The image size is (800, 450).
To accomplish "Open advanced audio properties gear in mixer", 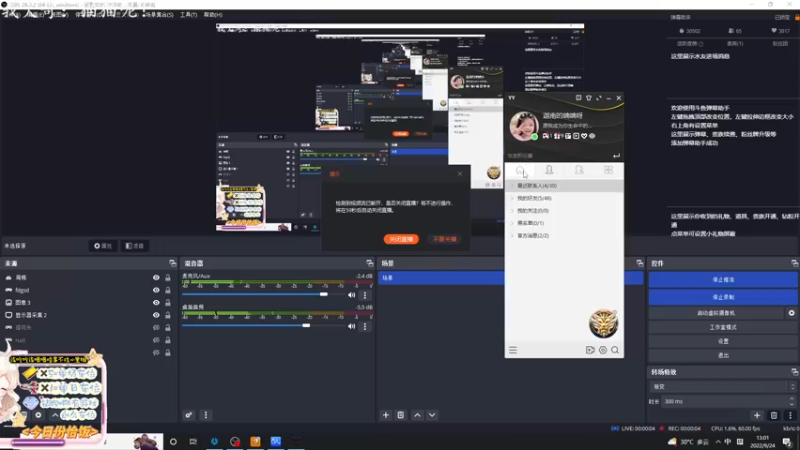I will click(189, 415).
